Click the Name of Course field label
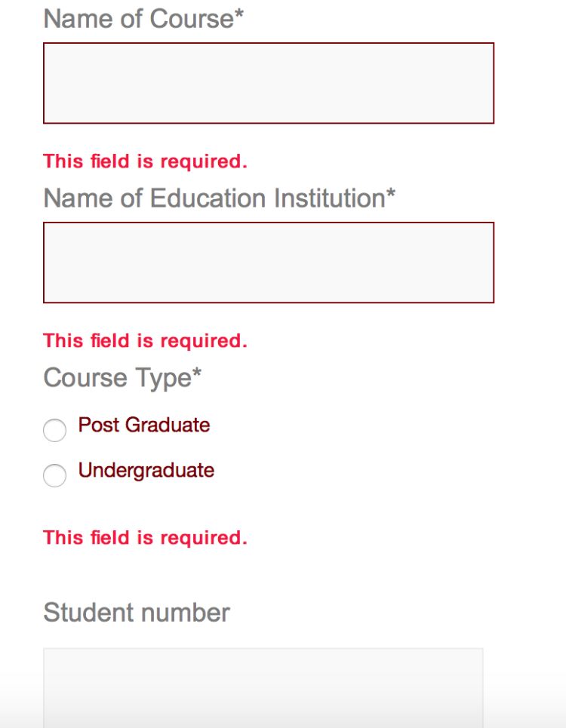Screen dimensions: 566x728 139,18
